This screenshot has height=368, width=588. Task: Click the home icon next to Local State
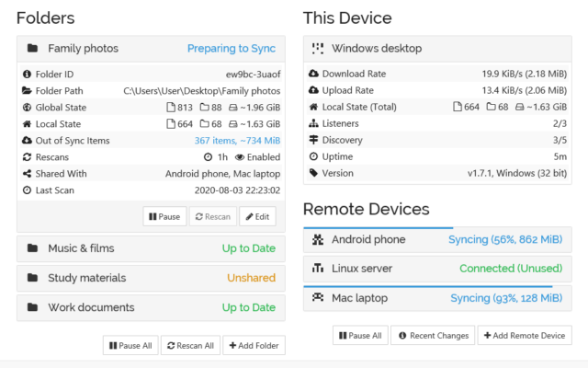coord(27,124)
